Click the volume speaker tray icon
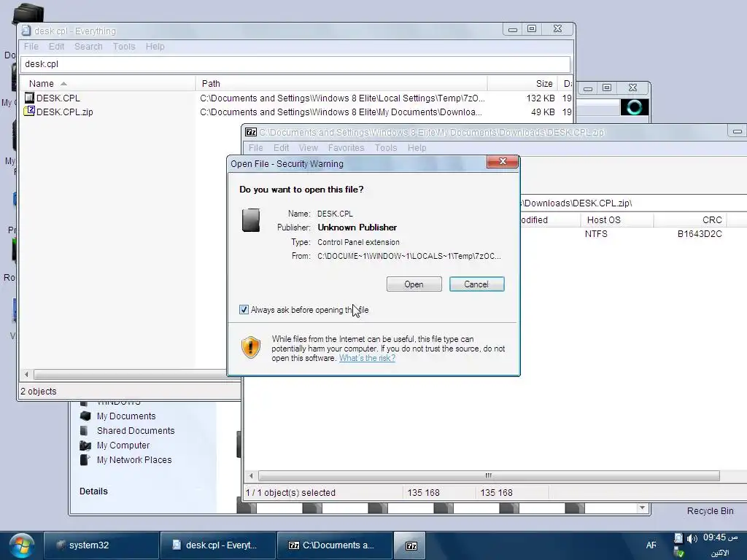The image size is (747, 560). 692,539
